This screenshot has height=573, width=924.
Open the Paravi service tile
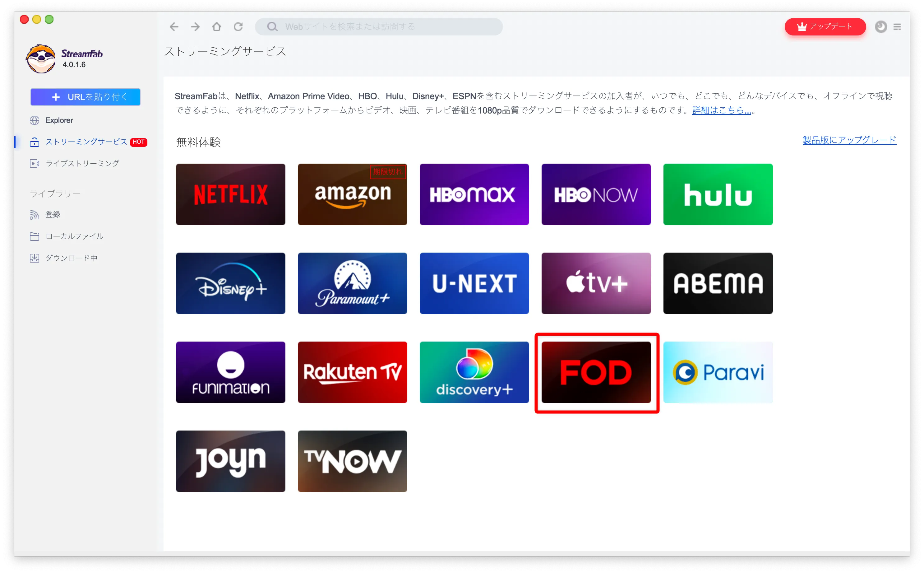718,372
